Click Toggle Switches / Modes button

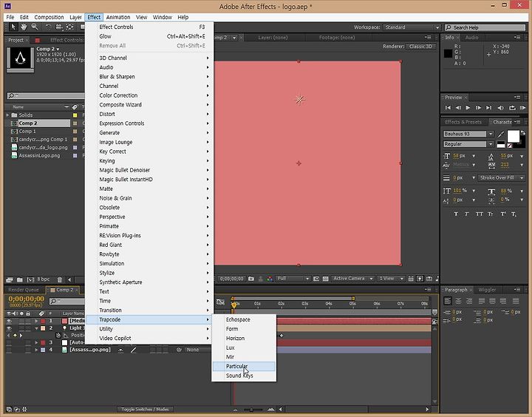click(145, 409)
